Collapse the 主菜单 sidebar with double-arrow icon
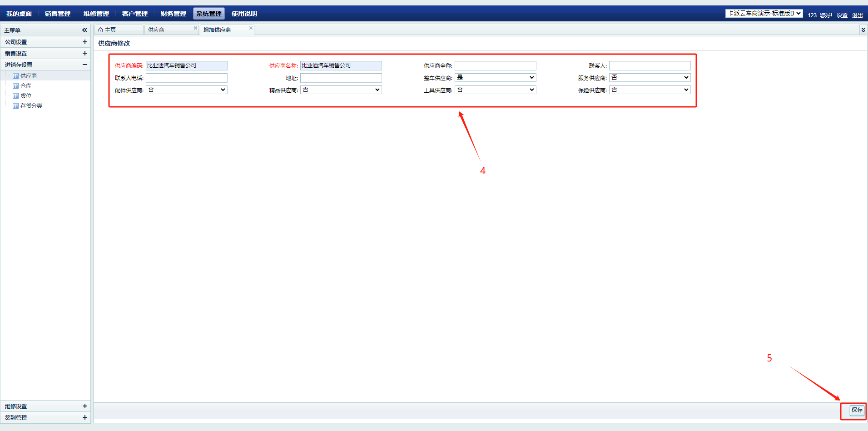This screenshot has height=431, width=868. [84, 30]
